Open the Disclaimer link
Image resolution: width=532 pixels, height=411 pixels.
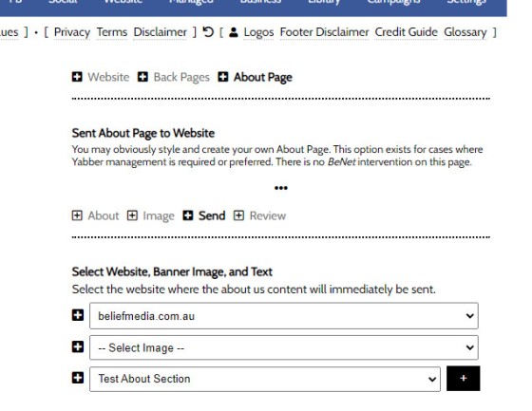click(161, 32)
